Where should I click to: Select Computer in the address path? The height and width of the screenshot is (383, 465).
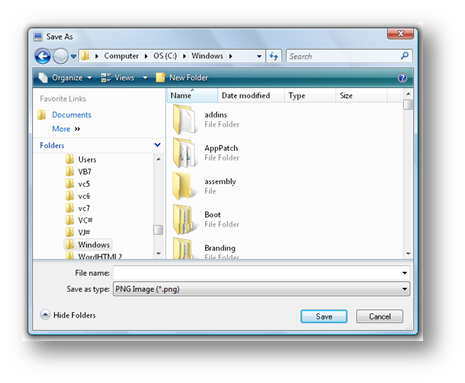[121, 56]
